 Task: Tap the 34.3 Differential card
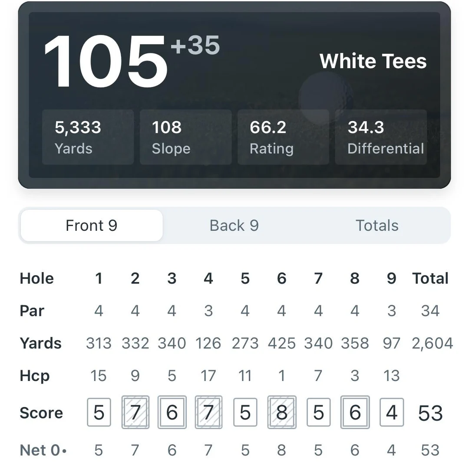(380, 137)
